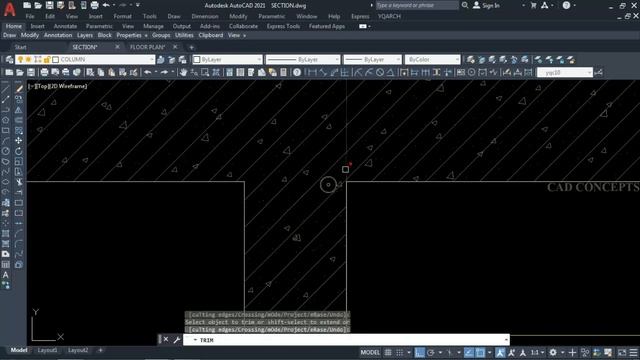
Task: Expand the Properties panel dropdown arrow
Action: [x=146, y=36]
